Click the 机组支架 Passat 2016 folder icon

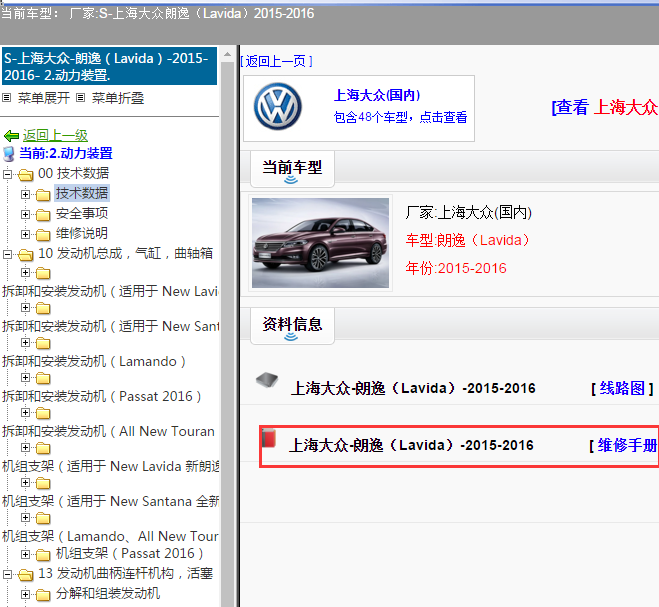(x=43, y=554)
